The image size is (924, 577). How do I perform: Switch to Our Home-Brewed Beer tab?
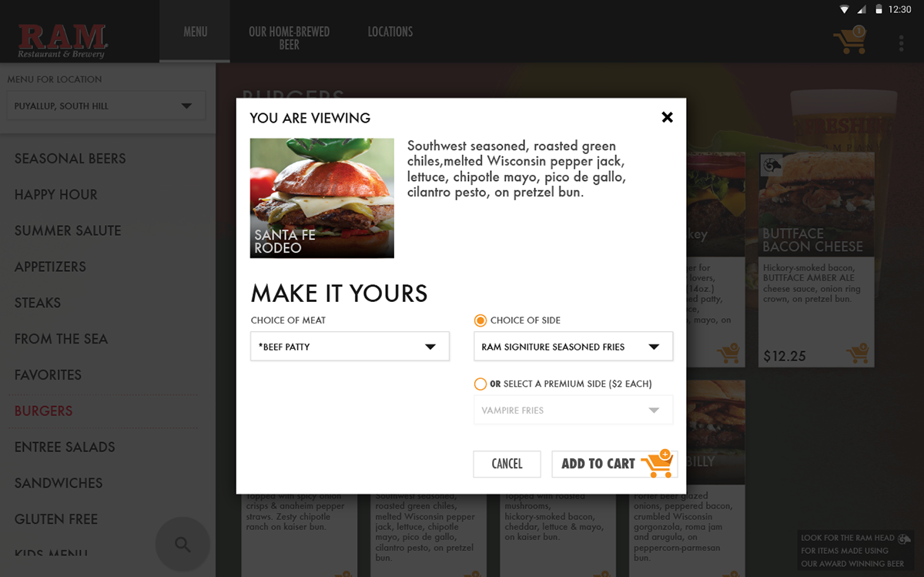(x=289, y=38)
